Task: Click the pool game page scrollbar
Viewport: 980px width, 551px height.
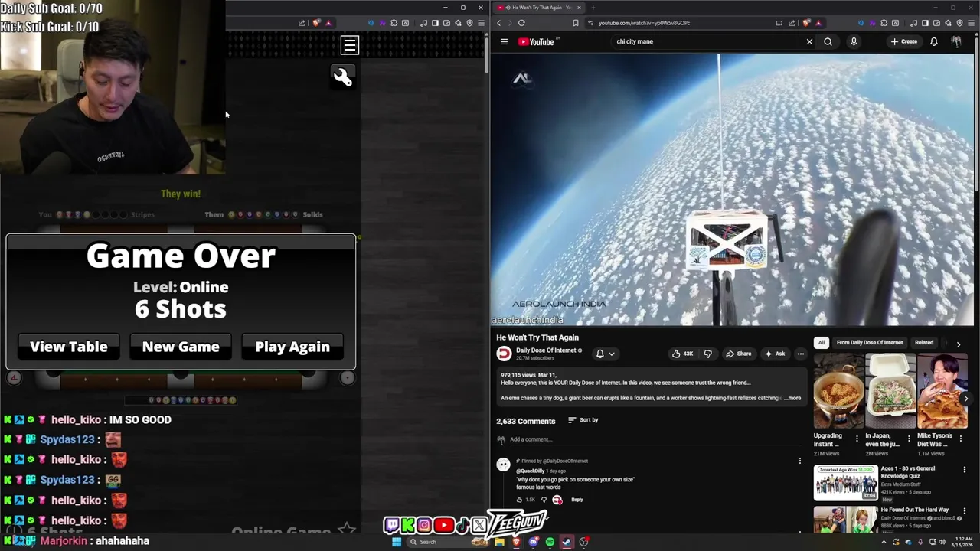Action: pyautogui.click(x=487, y=54)
